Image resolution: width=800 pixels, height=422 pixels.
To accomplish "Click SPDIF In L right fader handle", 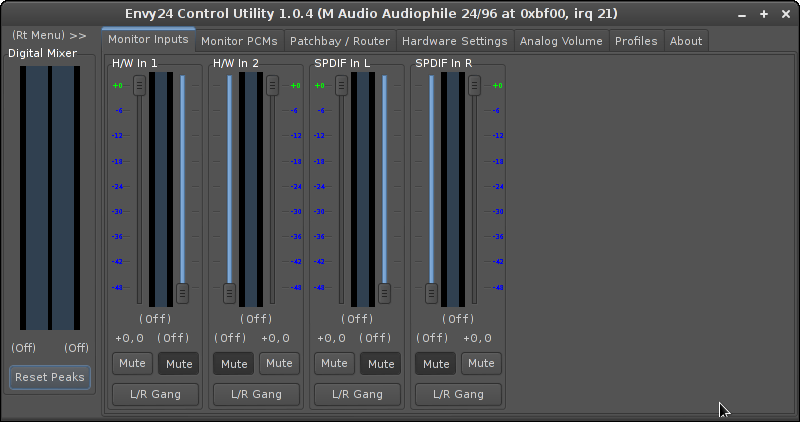I will click(x=384, y=293).
